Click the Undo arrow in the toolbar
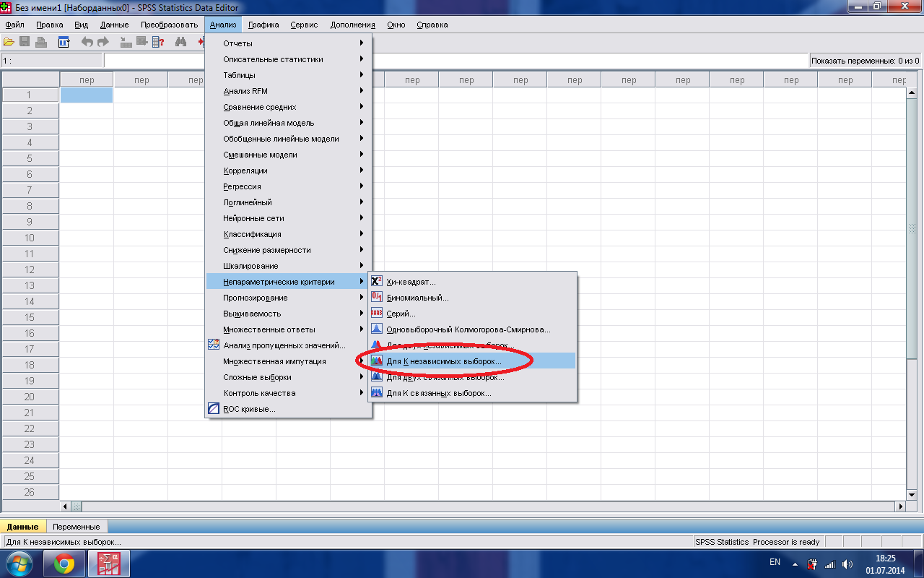The height and width of the screenshot is (578, 924). coord(87,42)
